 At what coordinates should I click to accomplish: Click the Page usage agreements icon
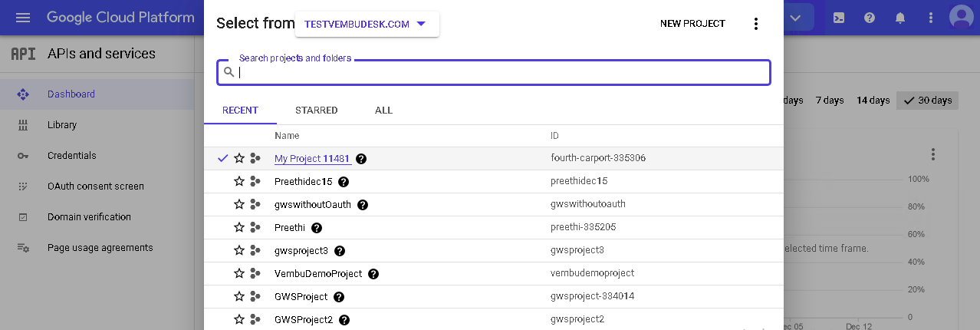pos(23,248)
